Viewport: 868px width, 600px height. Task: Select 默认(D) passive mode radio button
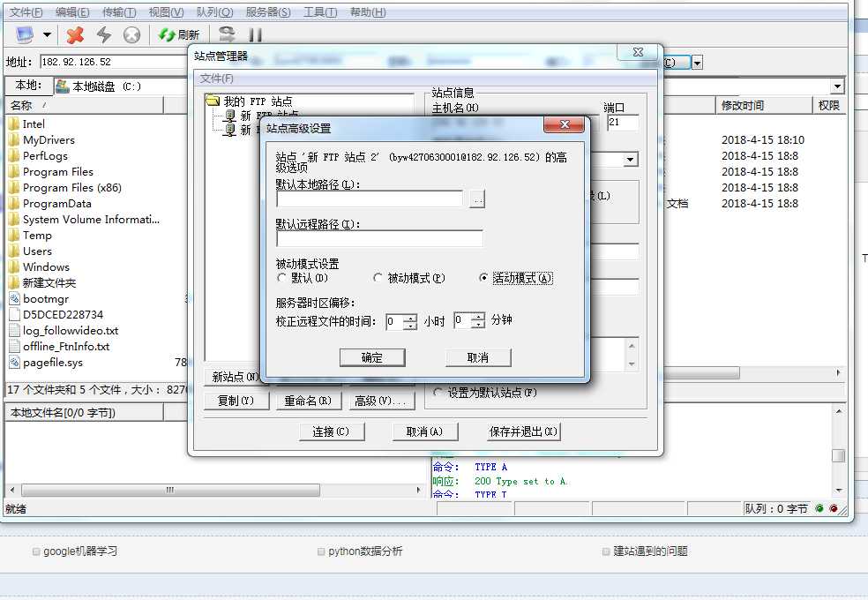[x=281, y=278]
